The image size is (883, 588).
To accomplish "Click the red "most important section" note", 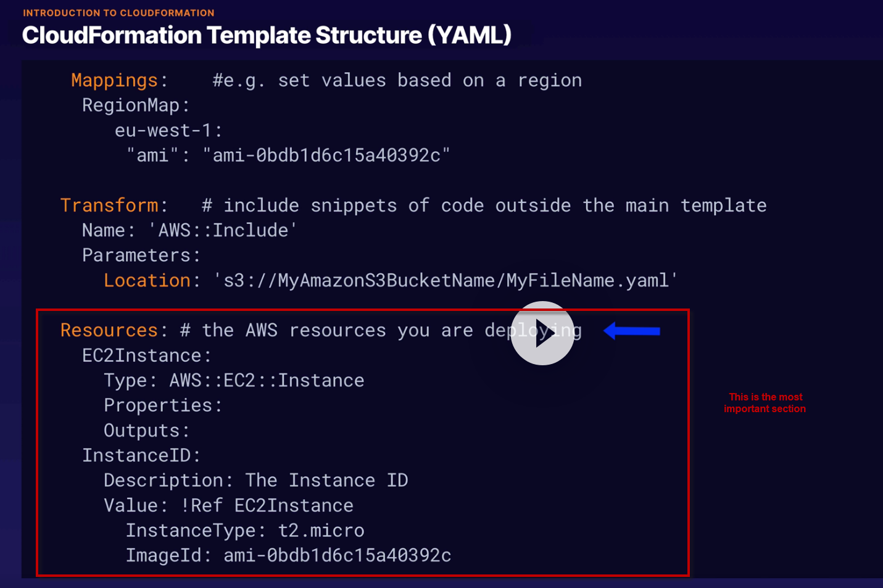I will [x=765, y=403].
